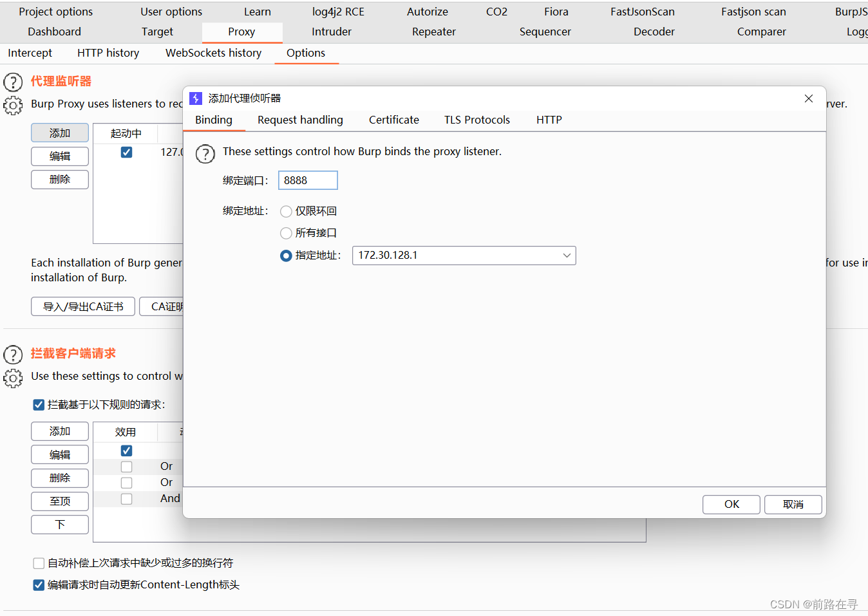Switch to Intruder tab
Screen dimensions: 868x616
point(331,32)
